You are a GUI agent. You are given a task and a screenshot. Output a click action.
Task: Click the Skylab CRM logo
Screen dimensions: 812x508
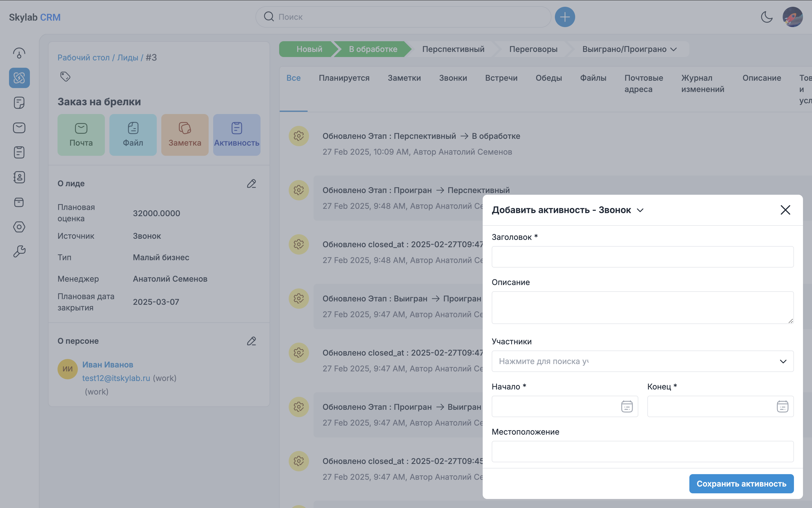point(35,17)
